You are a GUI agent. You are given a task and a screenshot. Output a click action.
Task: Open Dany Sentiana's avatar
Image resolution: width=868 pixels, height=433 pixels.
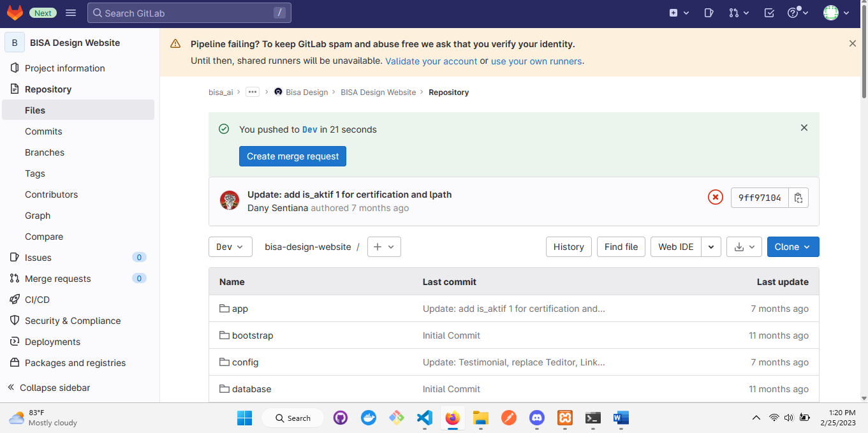coord(230,200)
